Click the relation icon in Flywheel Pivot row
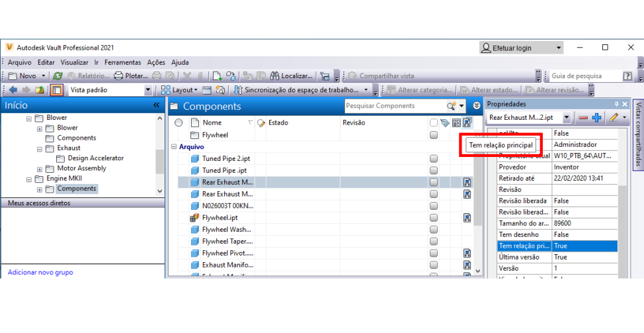 pos(467,254)
